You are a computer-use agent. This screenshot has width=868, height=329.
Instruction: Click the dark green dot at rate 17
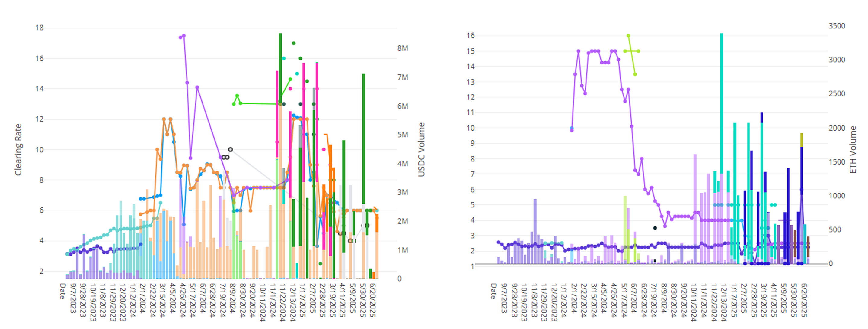tap(293, 43)
